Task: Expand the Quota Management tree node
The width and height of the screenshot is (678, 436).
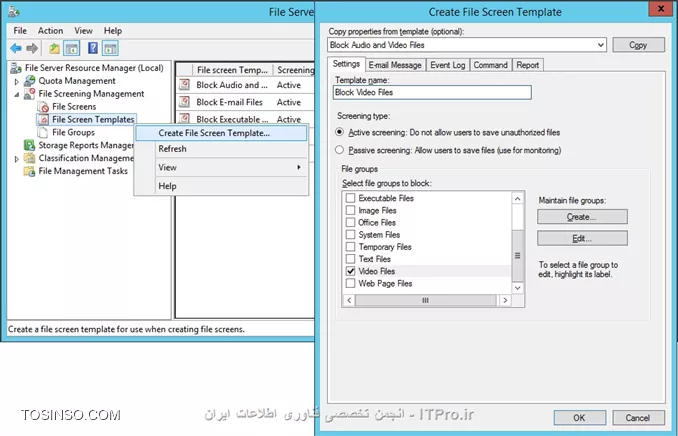Action: (x=16, y=81)
